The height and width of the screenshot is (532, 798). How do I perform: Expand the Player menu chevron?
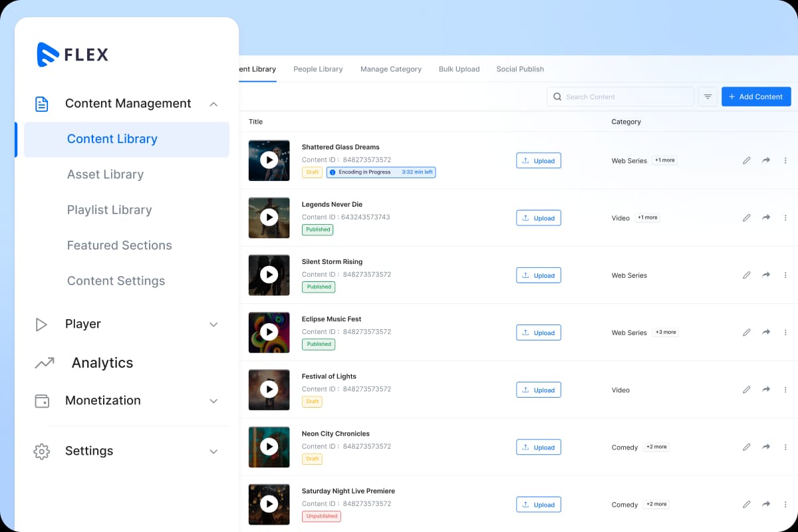pyautogui.click(x=213, y=325)
